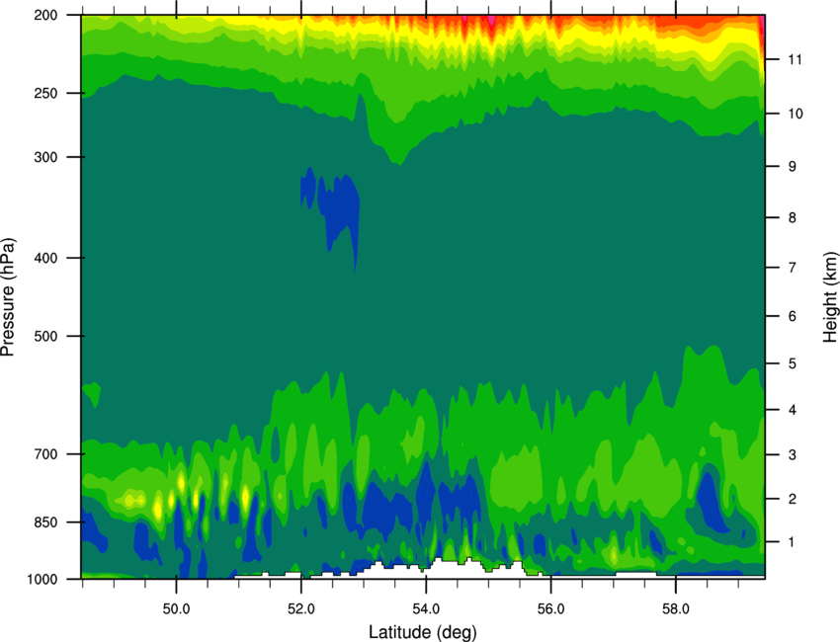Image resolution: width=840 pixels, height=642 pixels.
Task: Select the 250 pressure tick label
Action: [45, 93]
